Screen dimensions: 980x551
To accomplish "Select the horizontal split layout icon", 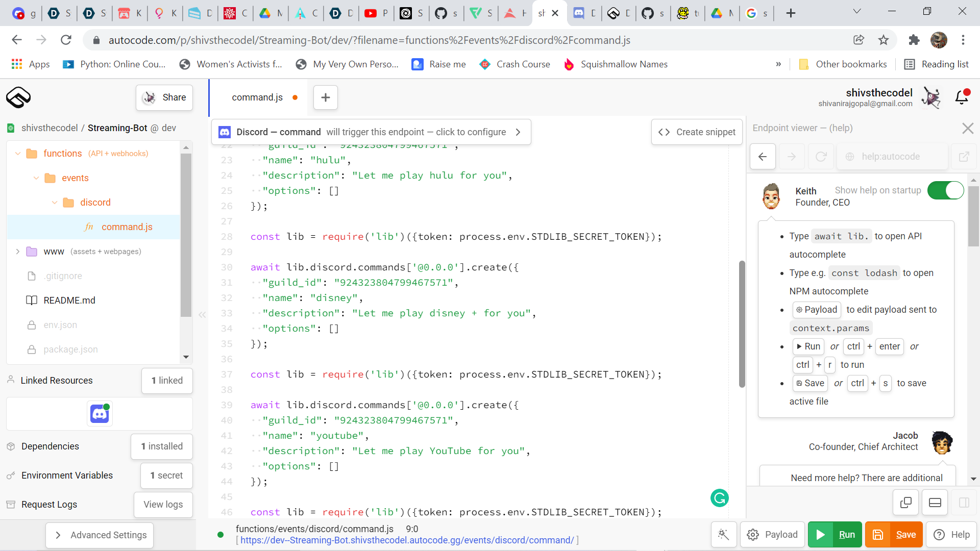I will (935, 503).
